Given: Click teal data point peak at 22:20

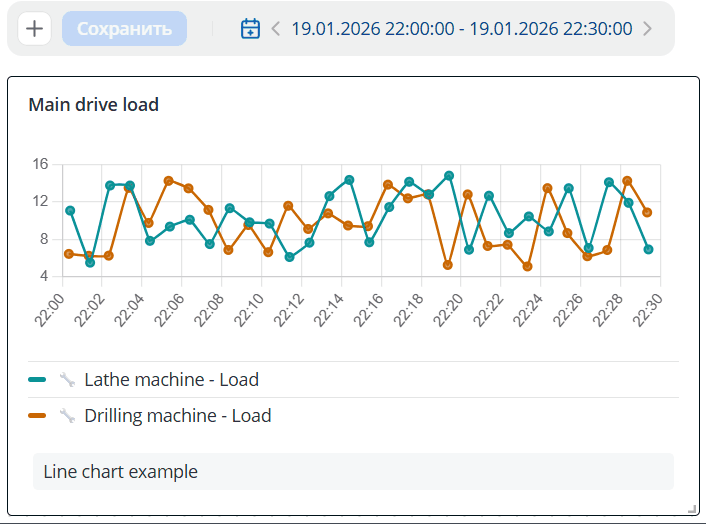Looking at the screenshot, I should pos(449,176).
